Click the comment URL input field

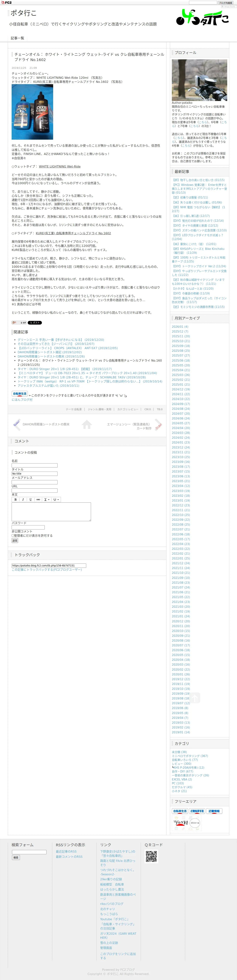coord(35,490)
